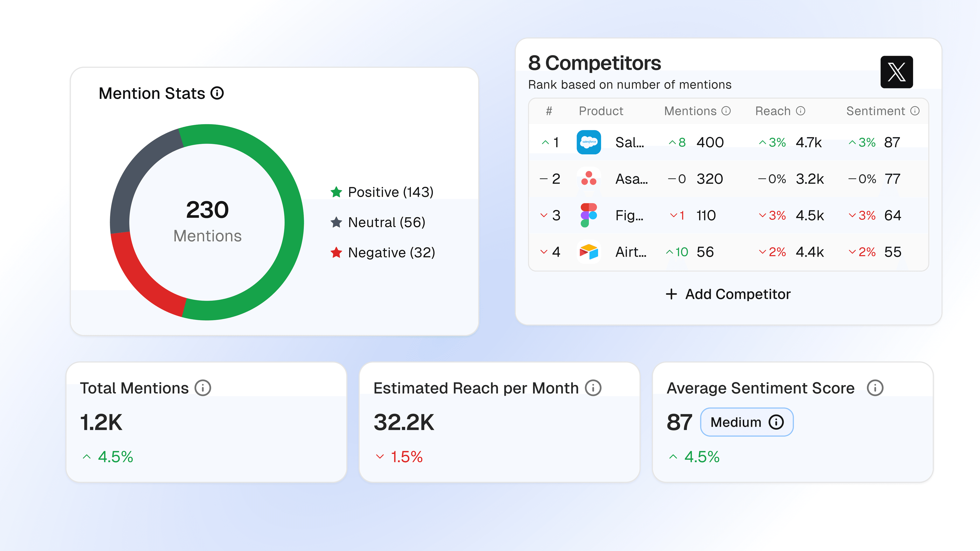
Task: Sort by the Product column header
Action: (601, 111)
